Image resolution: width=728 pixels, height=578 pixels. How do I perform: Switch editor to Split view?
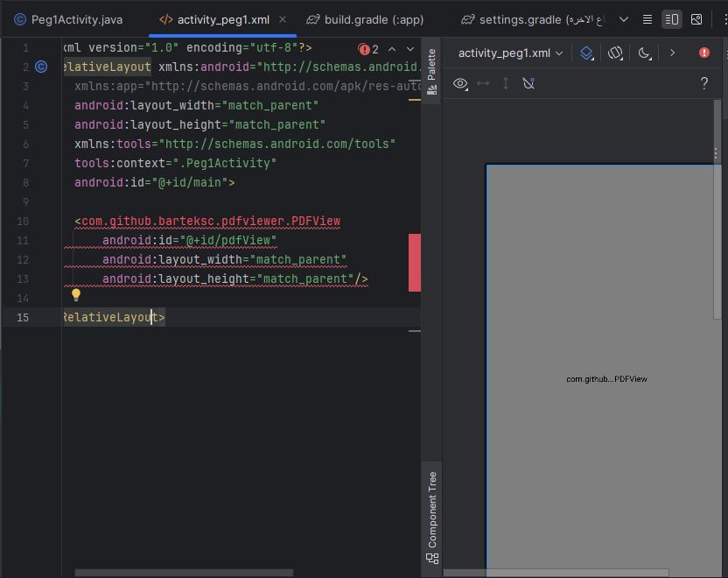pyautogui.click(x=672, y=19)
